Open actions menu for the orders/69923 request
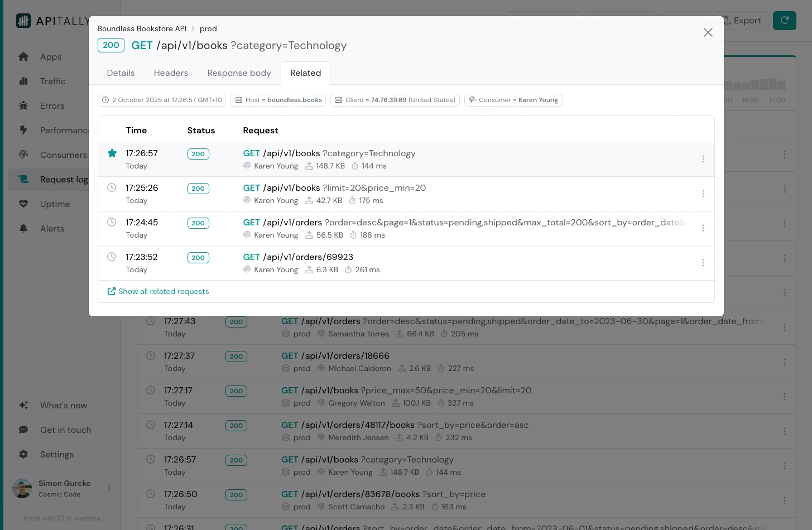 point(703,263)
